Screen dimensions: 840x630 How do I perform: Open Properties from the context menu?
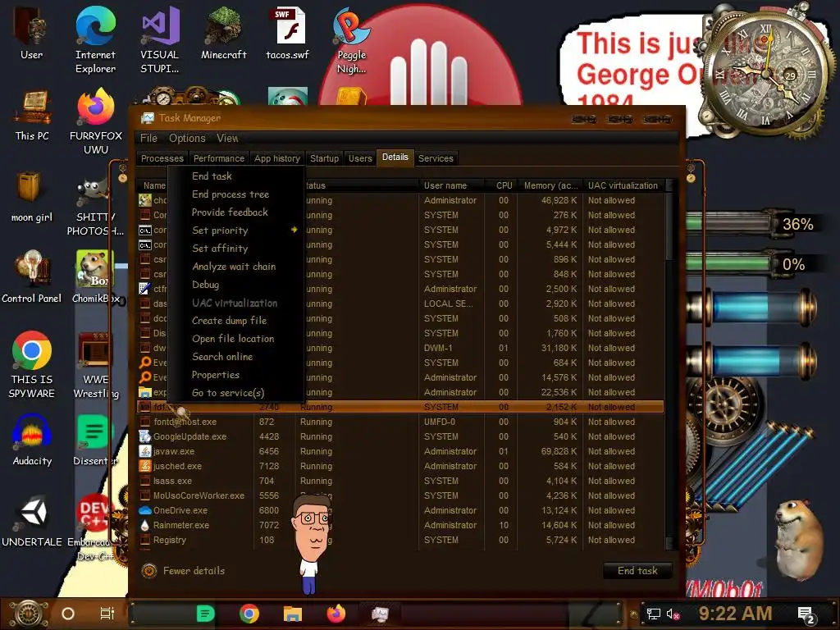[235, 375]
